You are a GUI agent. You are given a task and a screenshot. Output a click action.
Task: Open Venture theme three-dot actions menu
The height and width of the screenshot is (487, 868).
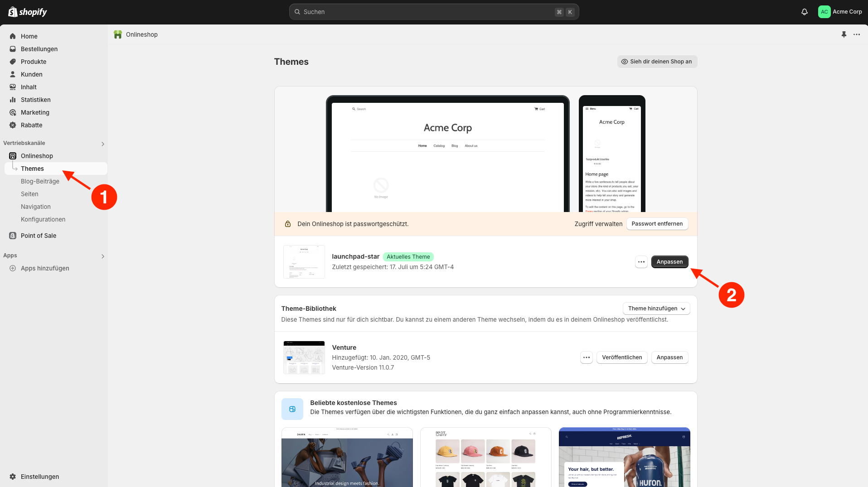point(587,357)
